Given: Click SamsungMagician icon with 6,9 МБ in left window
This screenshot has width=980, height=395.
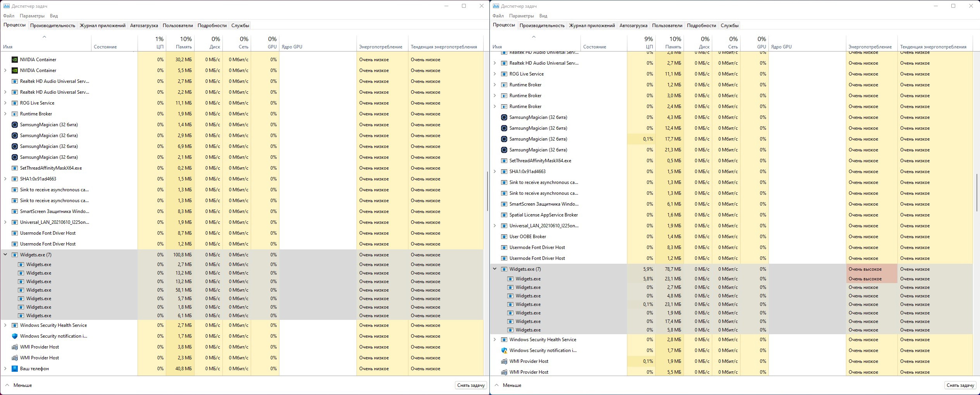Looking at the screenshot, I should (x=15, y=146).
